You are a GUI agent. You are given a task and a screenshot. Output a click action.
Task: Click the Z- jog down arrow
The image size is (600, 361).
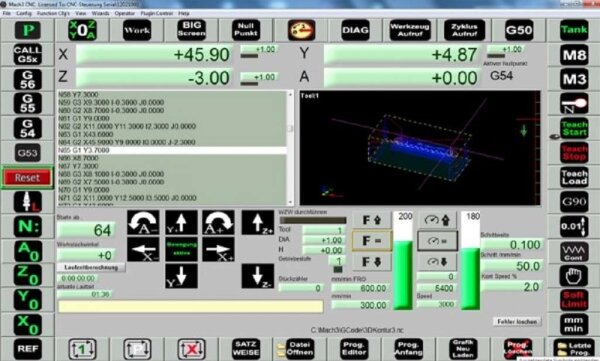click(x=258, y=276)
